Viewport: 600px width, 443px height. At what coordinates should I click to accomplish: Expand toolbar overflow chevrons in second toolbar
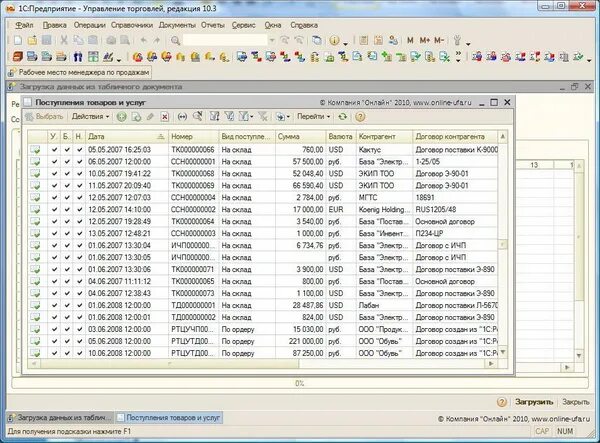tap(458, 57)
